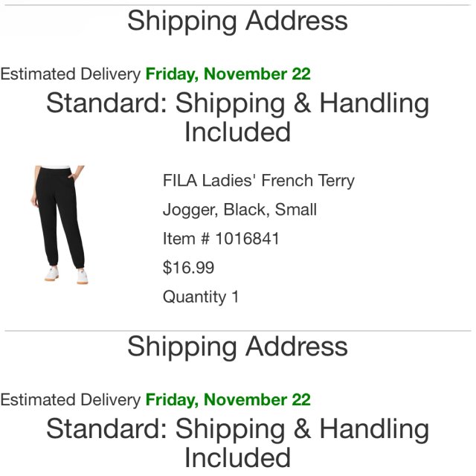
Task: Select the green Friday, November 22 date above the product
Action: [228, 74]
